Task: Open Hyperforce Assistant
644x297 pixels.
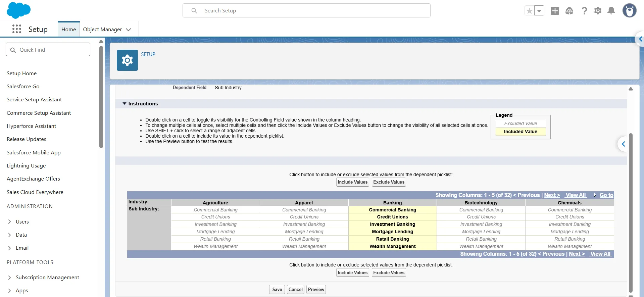Action: coord(31,126)
